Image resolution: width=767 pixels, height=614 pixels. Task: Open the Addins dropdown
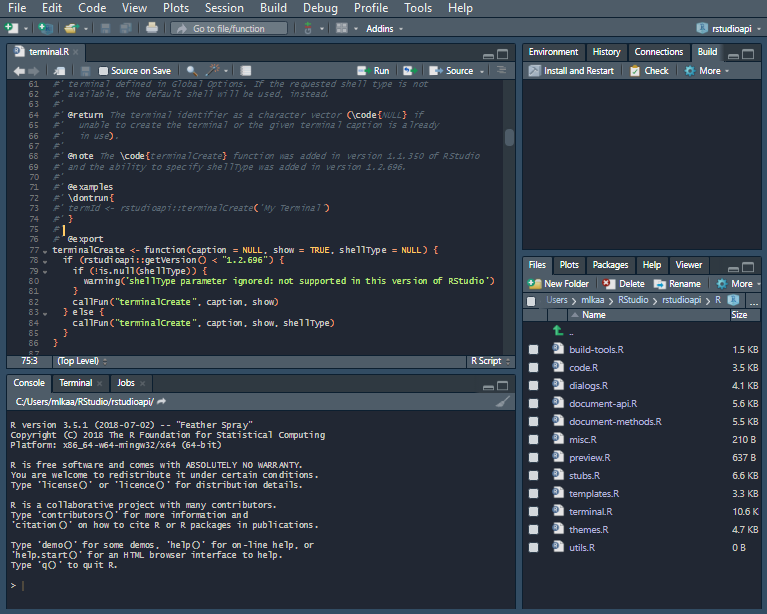pos(383,28)
